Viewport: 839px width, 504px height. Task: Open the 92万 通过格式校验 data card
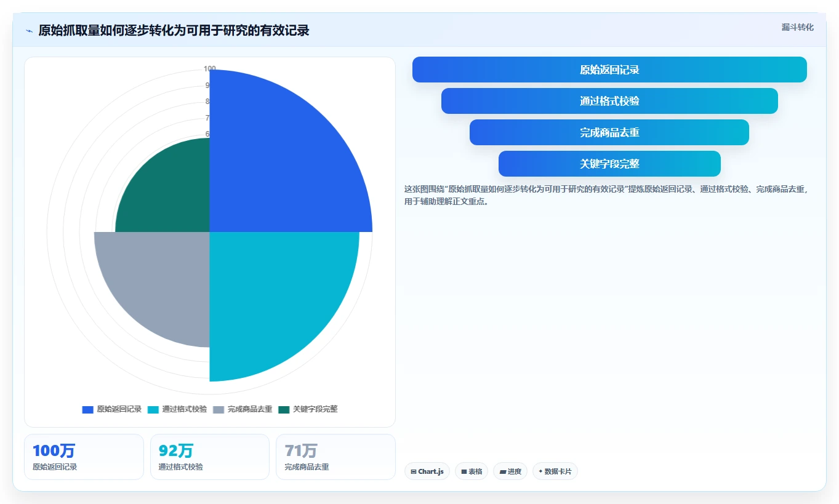point(210,457)
